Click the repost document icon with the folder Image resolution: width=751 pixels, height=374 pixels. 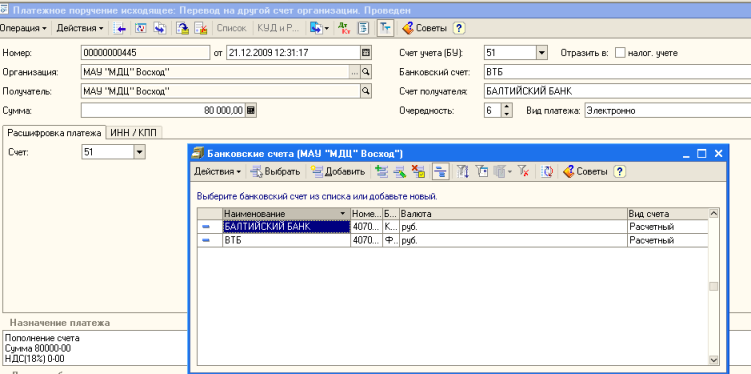[x=182, y=28]
